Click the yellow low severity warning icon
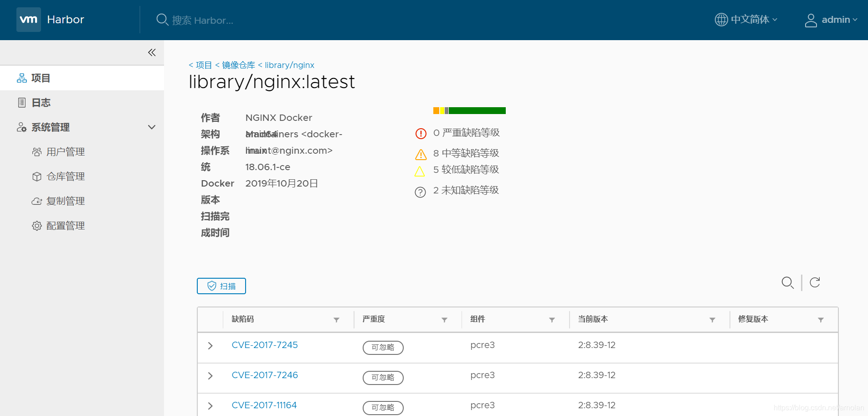 pos(420,172)
